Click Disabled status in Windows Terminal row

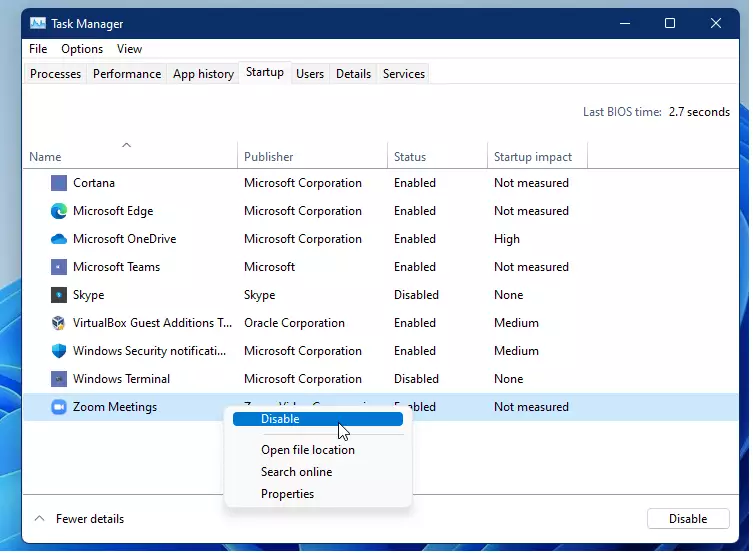[416, 379]
